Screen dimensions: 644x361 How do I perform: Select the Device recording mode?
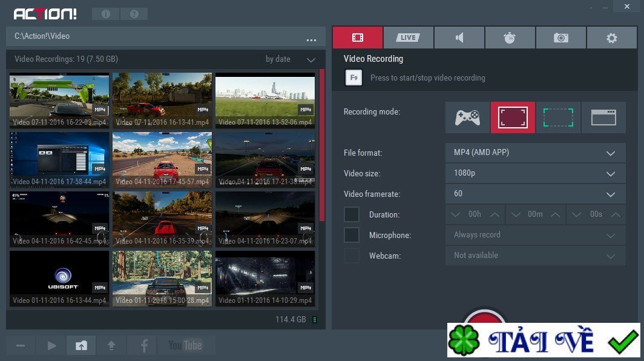(x=603, y=117)
